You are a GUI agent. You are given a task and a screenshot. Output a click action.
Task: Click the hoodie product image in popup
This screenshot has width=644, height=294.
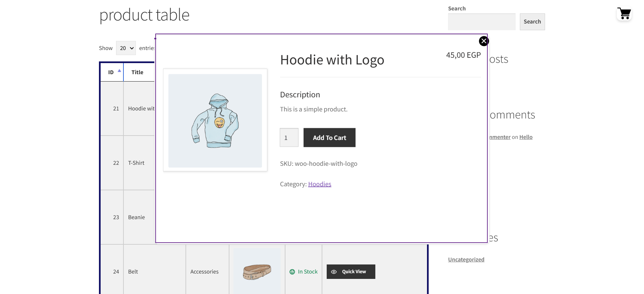click(x=215, y=120)
